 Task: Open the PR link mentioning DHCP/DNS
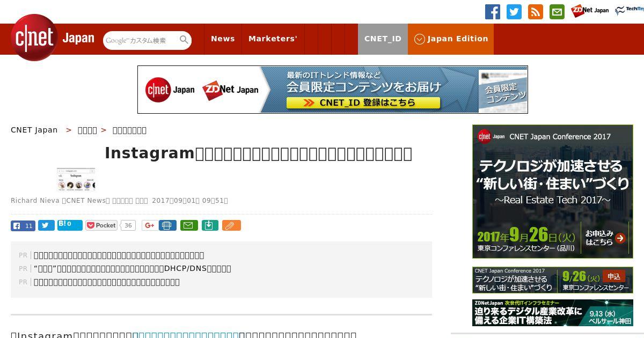point(132,269)
